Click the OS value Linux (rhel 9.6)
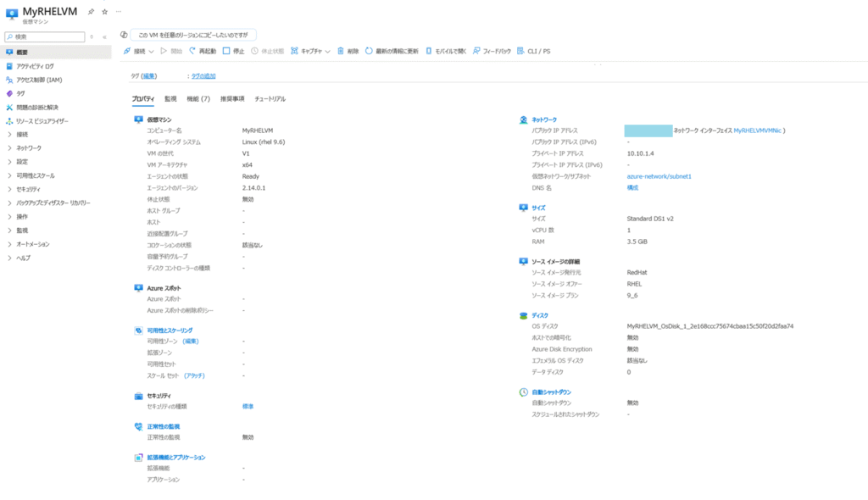 (x=264, y=142)
